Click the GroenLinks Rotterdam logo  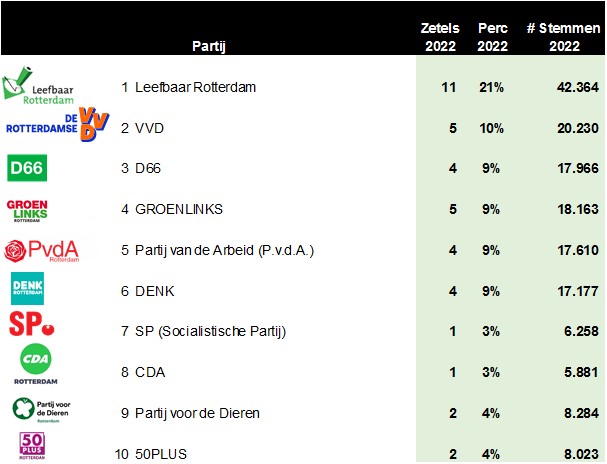tap(27, 211)
